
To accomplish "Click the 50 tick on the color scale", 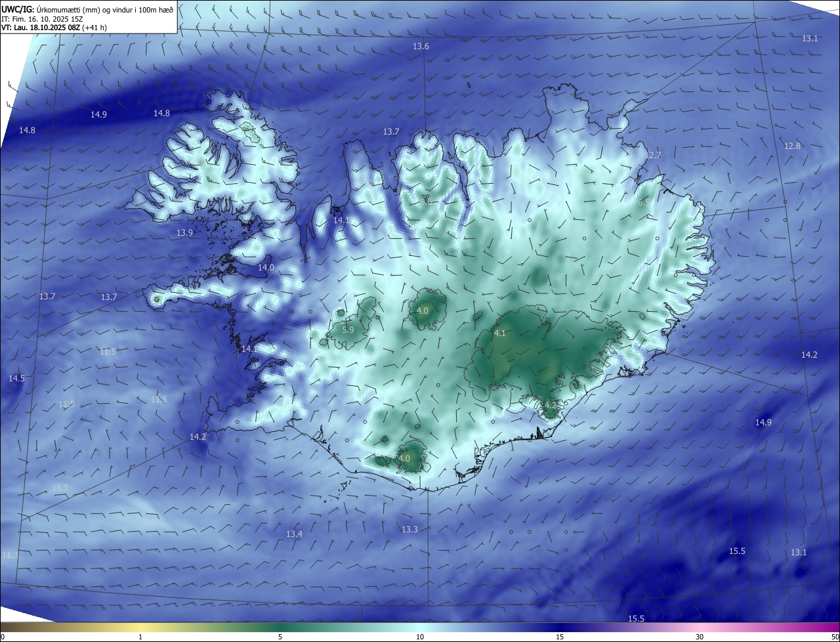I will click(835, 637).
